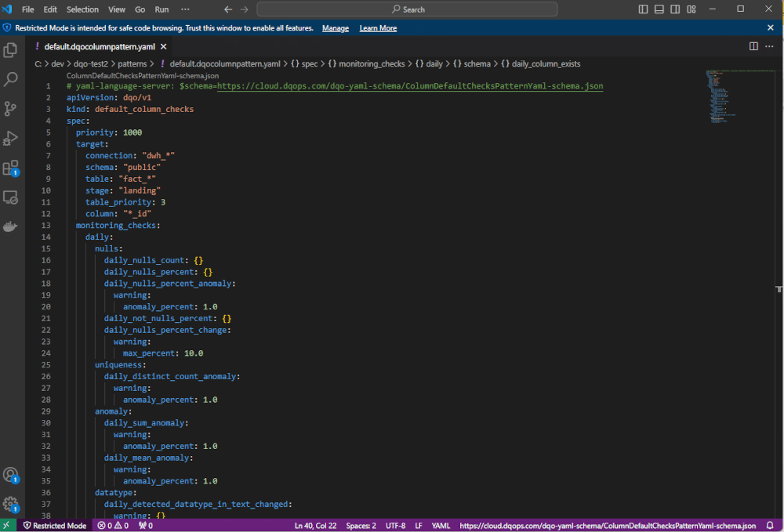The image size is (784, 532).
Task: Open the overflow menu (three dots) in menu bar
Action: (185, 9)
